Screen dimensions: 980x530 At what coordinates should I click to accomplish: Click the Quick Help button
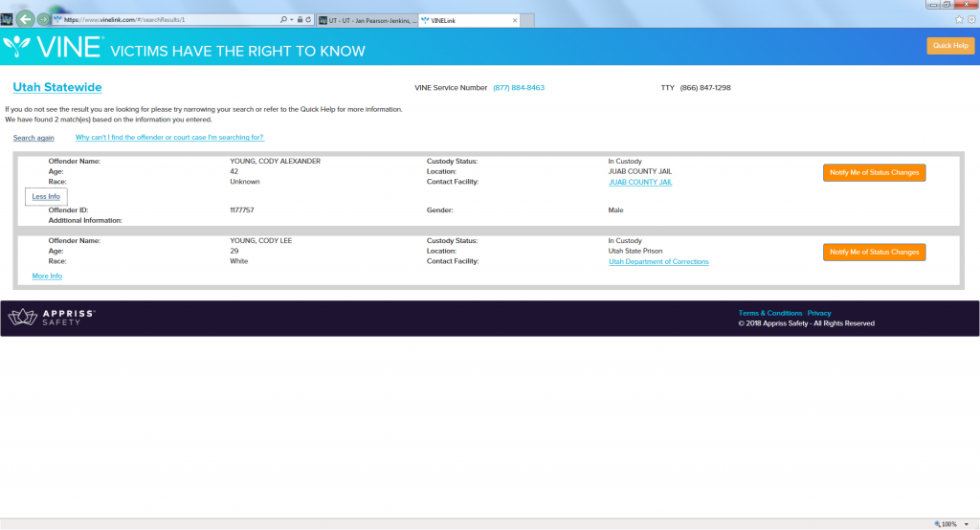949,45
